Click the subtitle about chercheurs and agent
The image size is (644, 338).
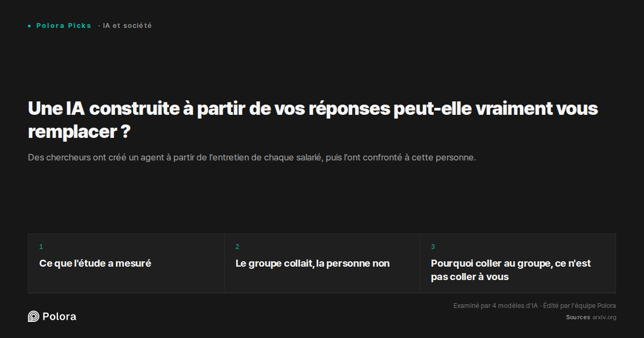click(252, 158)
